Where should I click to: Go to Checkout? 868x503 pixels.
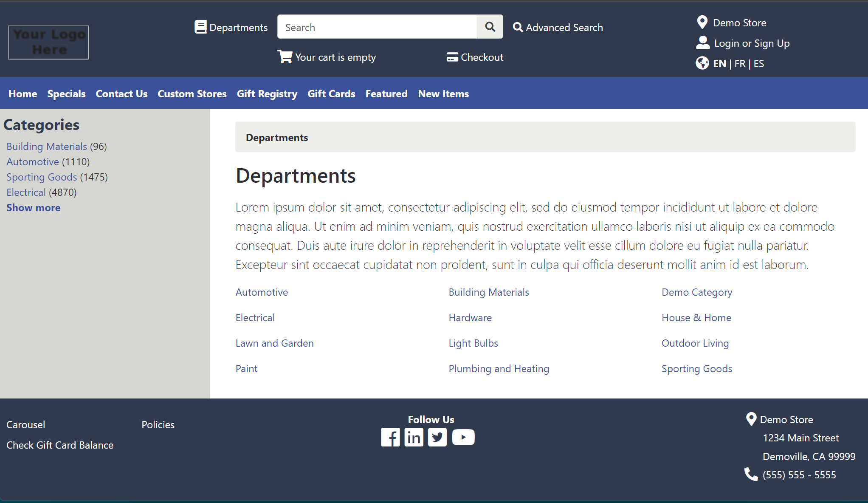click(x=475, y=57)
